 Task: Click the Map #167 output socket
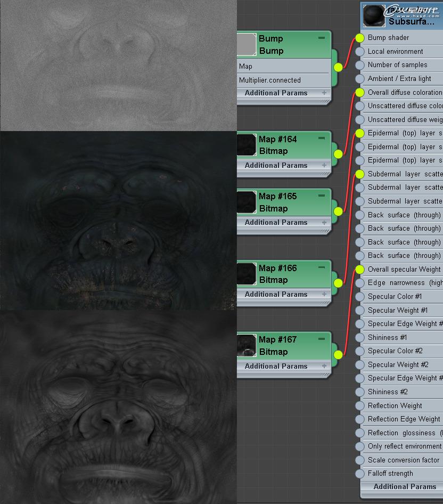coord(338,354)
